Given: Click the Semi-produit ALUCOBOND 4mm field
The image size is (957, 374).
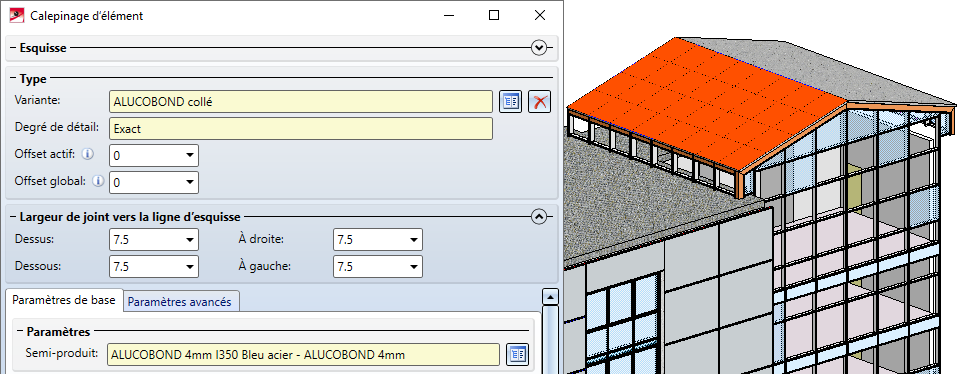Looking at the screenshot, I should [303, 354].
